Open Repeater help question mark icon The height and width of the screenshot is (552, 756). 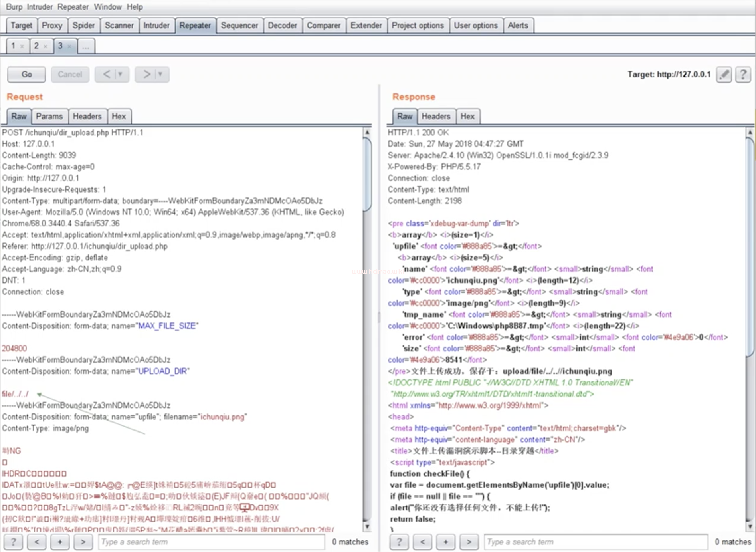click(x=743, y=75)
